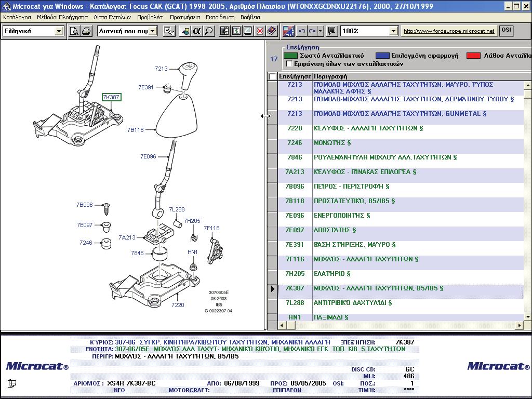
Task: Click the HN1 callout label in the diagram
Action: coord(192,252)
